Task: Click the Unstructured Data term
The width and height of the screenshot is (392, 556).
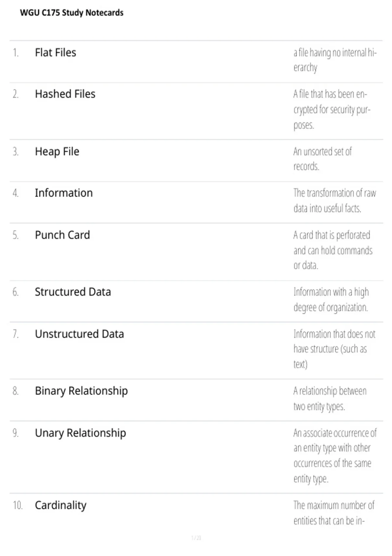Action: [x=79, y=334]
